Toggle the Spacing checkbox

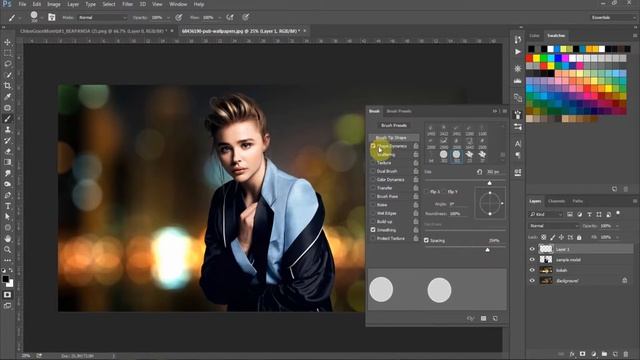426,240
